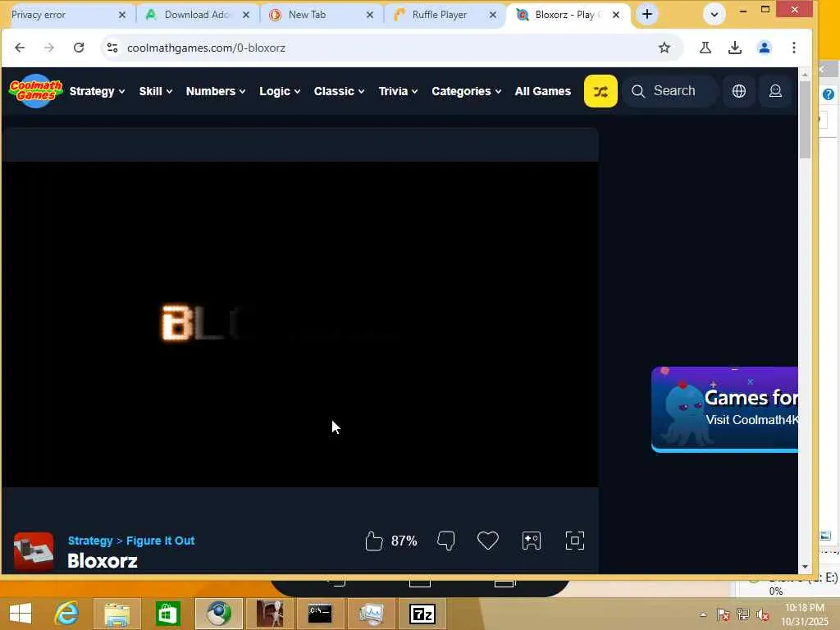Add Bloxorz to favorites with heart icon
Image resolution: width=840 pixels, height=630 pixels.
pos(487,541)
